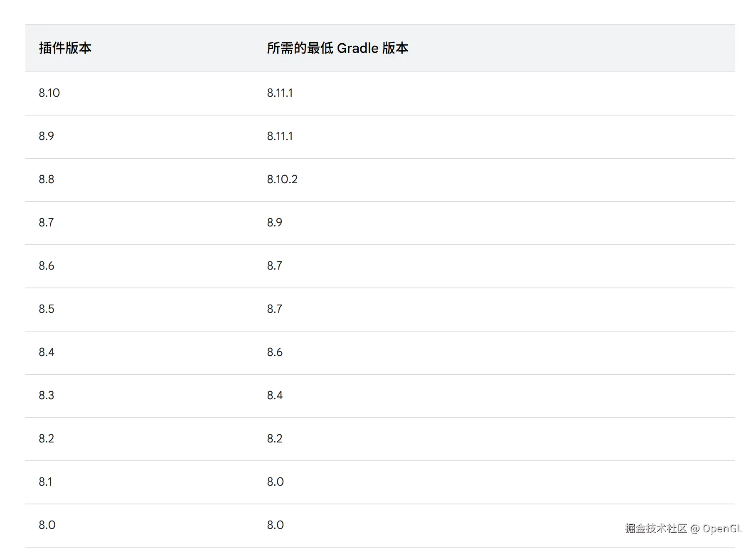
Task: Select plugin version 8.7 in first column
Action: pos(47,223)
